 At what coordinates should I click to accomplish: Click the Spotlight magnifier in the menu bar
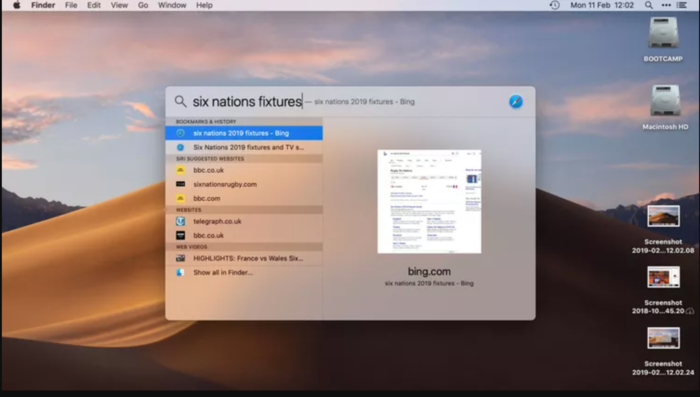[x=649, y=5]
